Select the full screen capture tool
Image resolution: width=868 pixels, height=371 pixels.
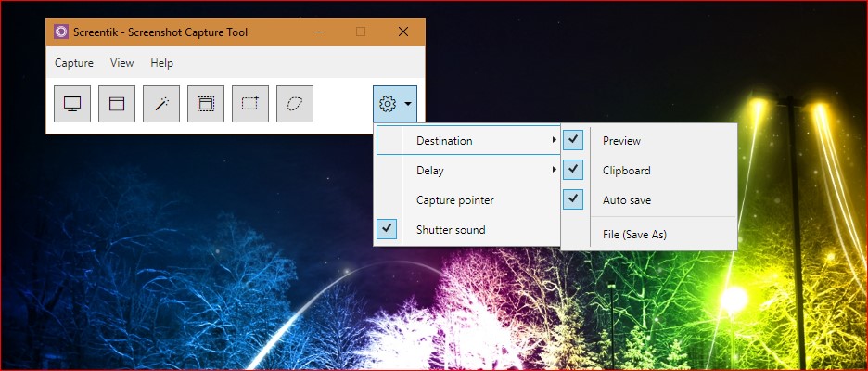pos(72,104)
